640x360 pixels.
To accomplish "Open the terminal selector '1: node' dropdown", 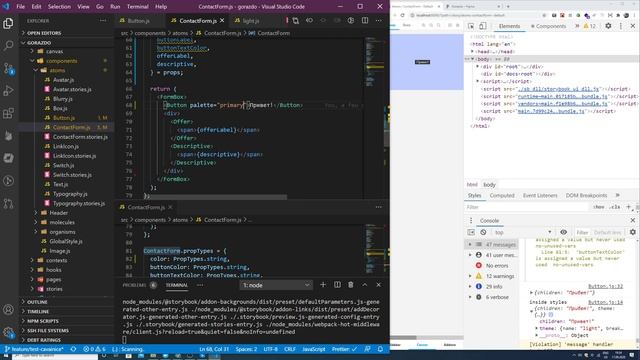I will click(276, 285).
